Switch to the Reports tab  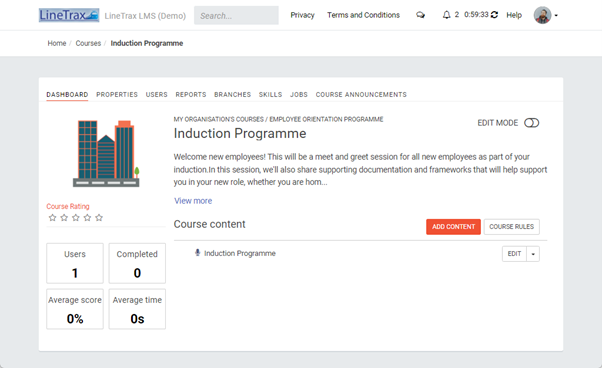(191, 94)
